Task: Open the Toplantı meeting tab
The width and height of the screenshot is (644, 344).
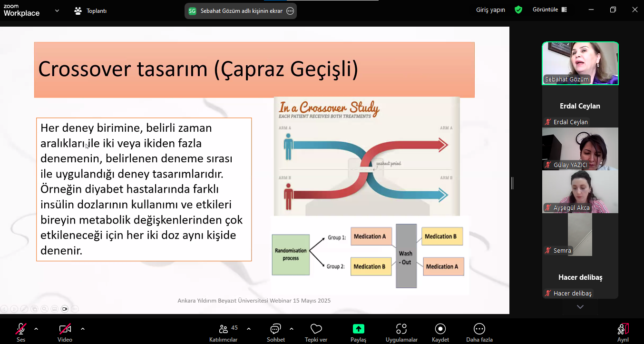Action: [x=91, y=11]
